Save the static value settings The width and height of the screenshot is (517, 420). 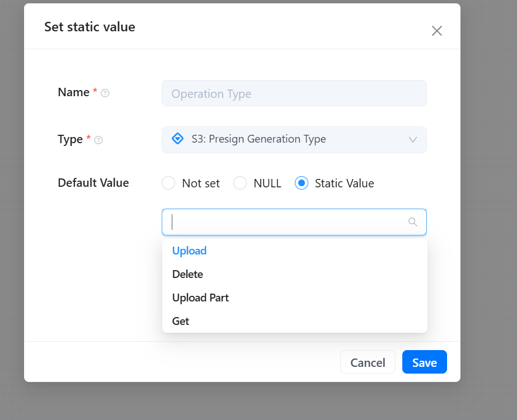(424, 362)
